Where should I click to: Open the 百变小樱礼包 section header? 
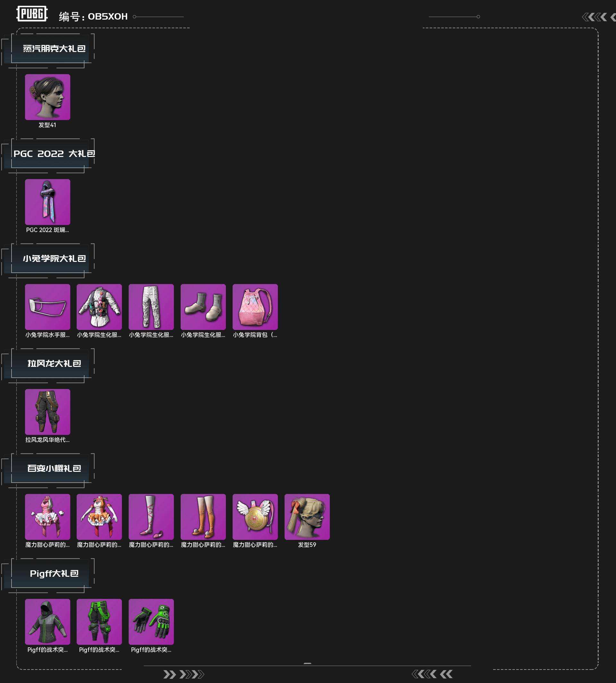point(54,469)
